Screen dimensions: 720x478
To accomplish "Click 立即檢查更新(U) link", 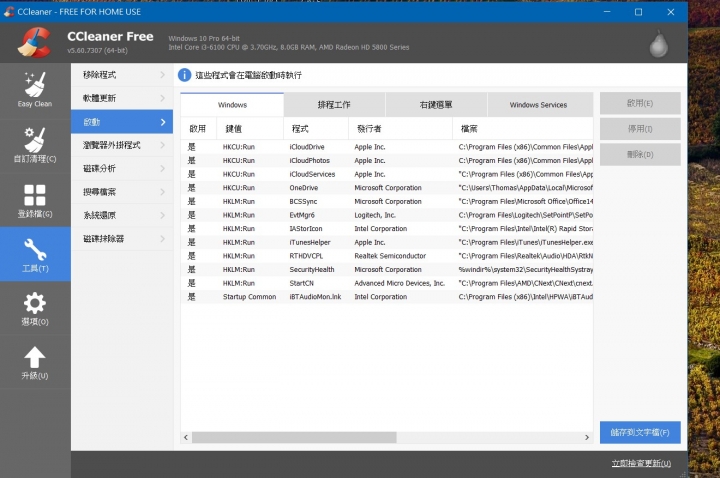I will [641, 463].
